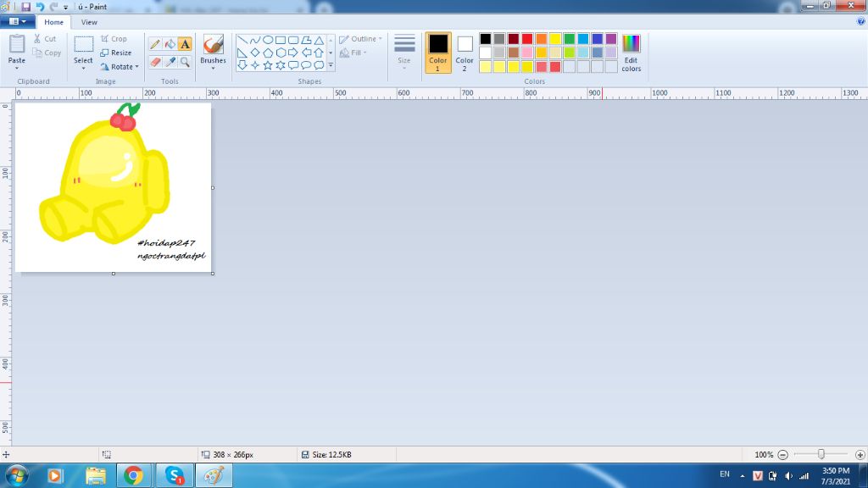Choose the orange color swatch
The image size is (868, 488).
pos(542,39)
